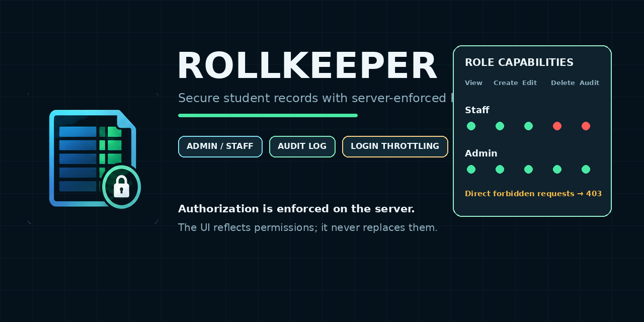Viewport: 644px width, 322px height.
Task: Click 'Authorization is enforced on the server.' text
Action: [x=296, y=209]
